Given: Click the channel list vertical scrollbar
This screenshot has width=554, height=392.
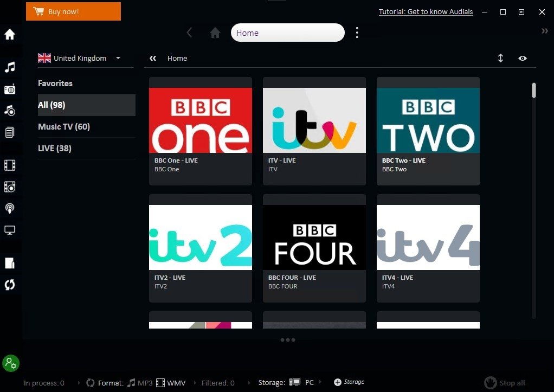Looking at the screenshot, I should tap(534, 90).
